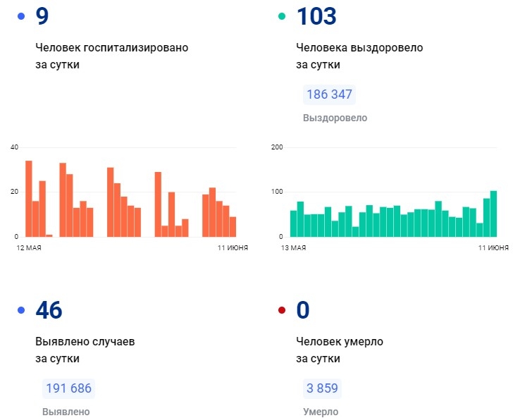The image size is (532, 418).
Task: Select last orange bar in hospitalization chart
Action: (x=233, y=227)
